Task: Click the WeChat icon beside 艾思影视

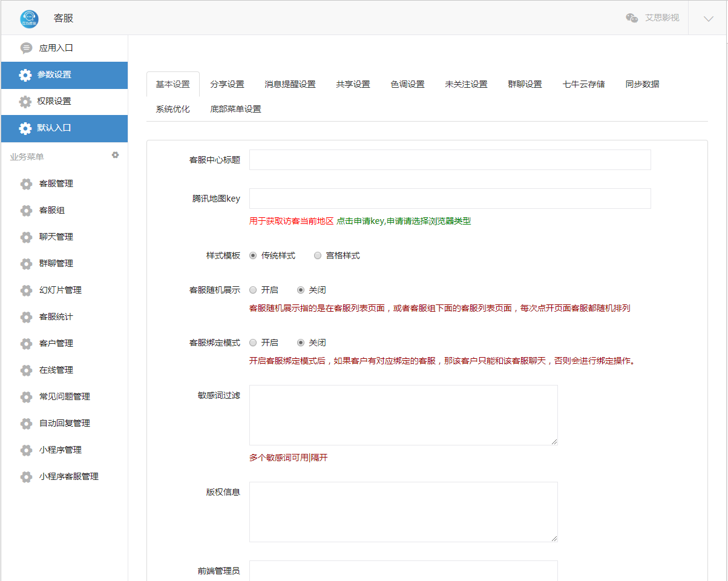Action: pos(632,18)
